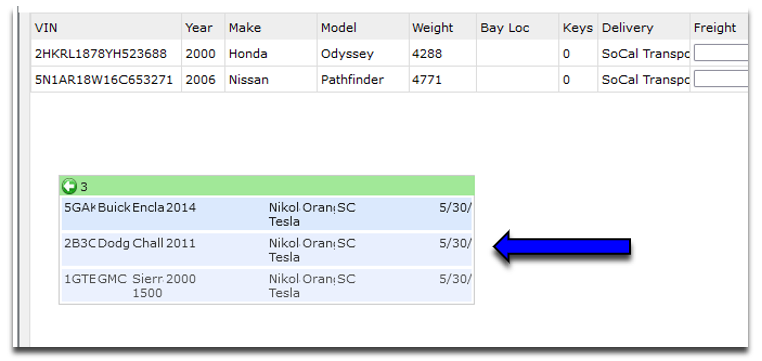
Task: Select VIN 5N1AR18W16C653271
Action: pos(104,79)
